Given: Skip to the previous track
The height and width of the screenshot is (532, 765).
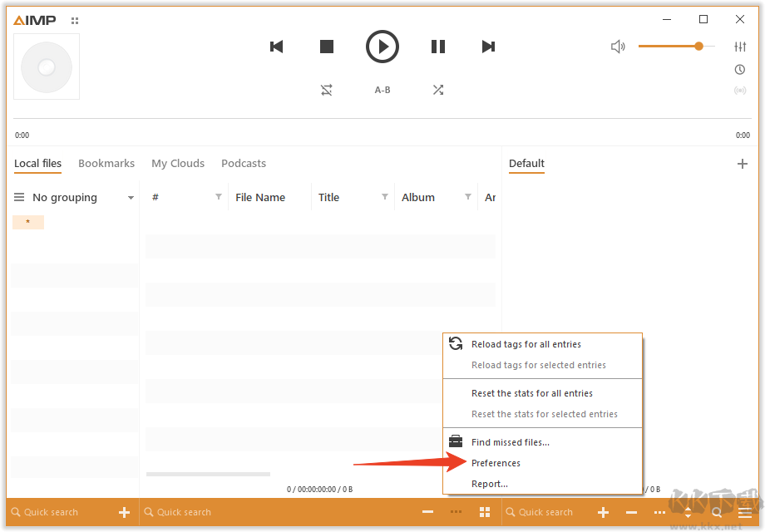Looking at the screenshot, I should tap(277, 47).
